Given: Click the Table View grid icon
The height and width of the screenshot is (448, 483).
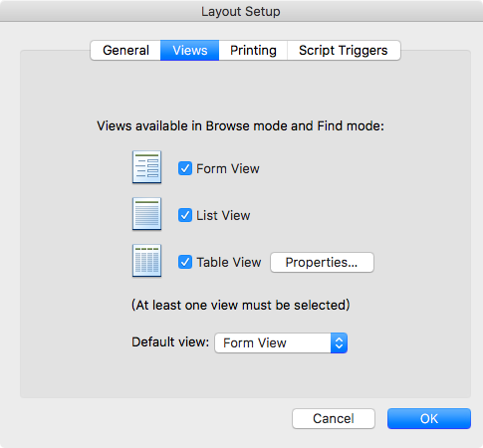Looking at the screenshot, I should coord(146,261).
